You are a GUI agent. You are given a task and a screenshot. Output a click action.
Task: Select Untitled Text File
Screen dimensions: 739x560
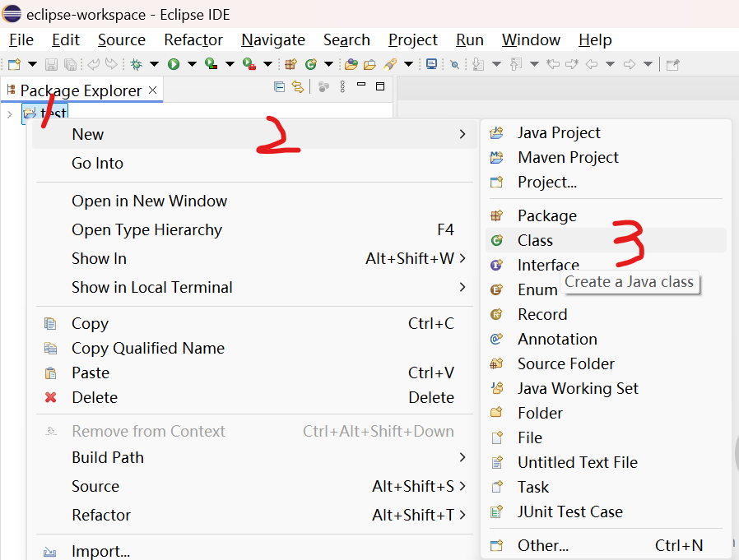pyautogui.click(x=606, y=462)
